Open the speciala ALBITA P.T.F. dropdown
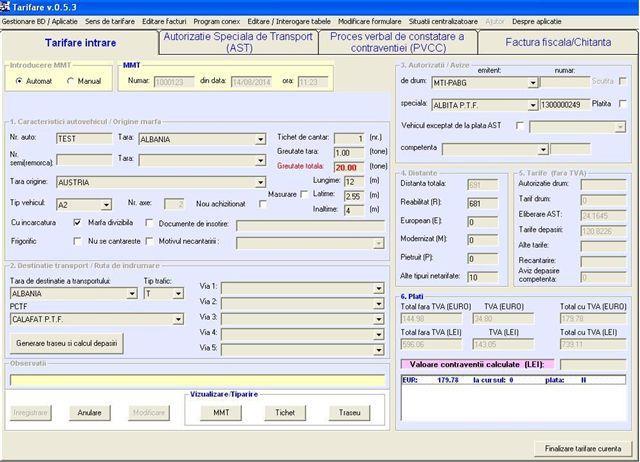The width and height of the screenshot is (640, 462). click(533, 105)
